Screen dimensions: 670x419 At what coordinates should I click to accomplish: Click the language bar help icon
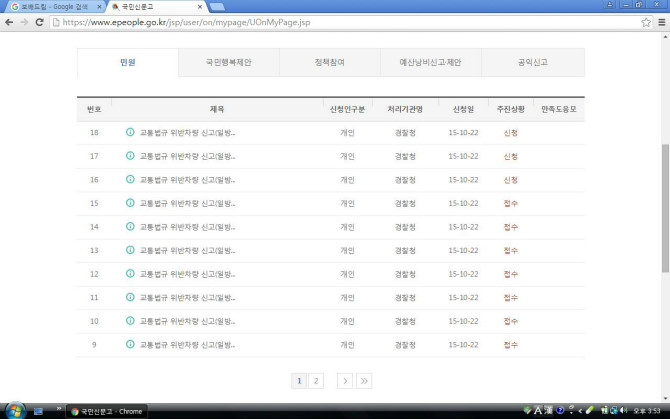pos(560,410)
